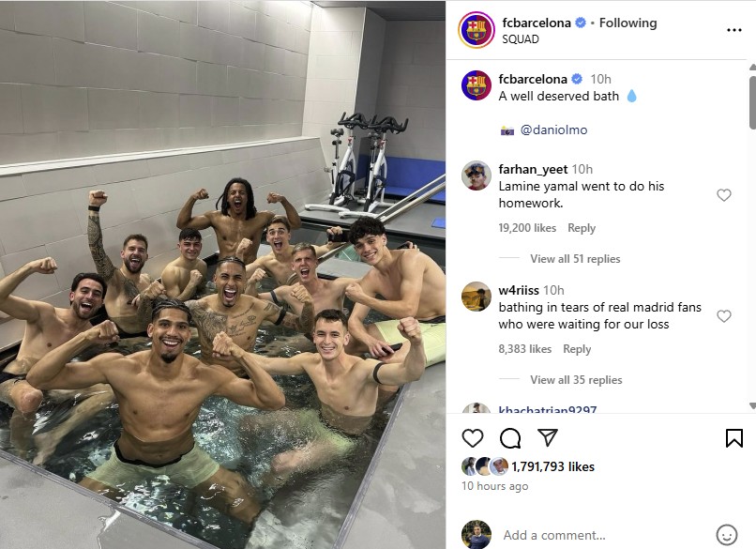Focus the Add a comment field

pos(605,535)
